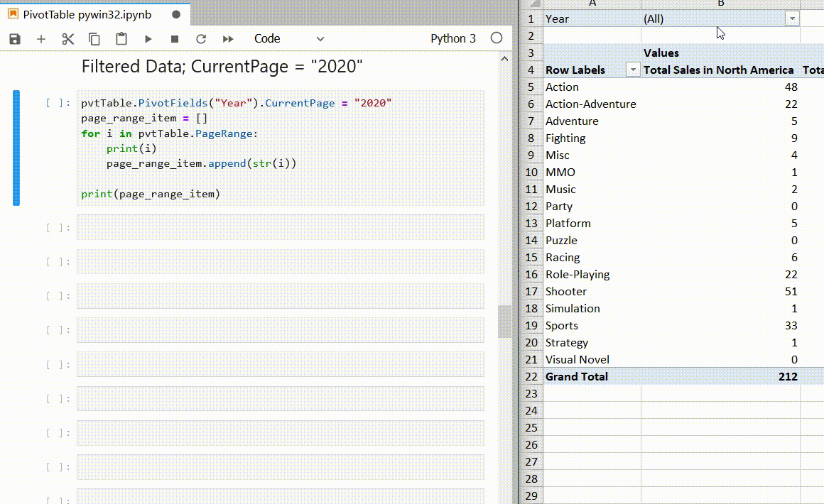This screenshot has width=824, height=504.
Task: Restart kernel and run all cells
Action: pos(228,39)
